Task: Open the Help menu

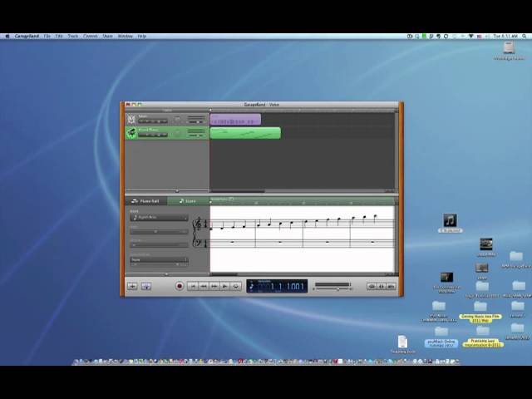Action: point(142,36)
